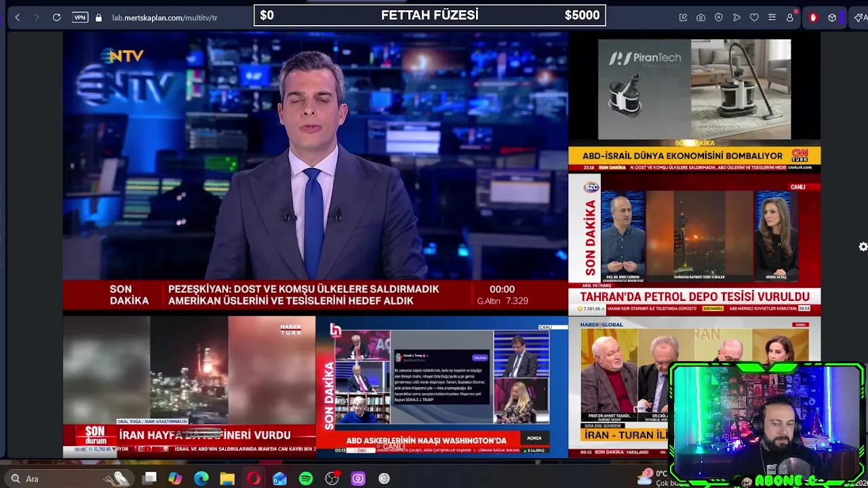Click the lock site-info icon
Viewport: 868px width, 488px height.
(x=99, y=18)
